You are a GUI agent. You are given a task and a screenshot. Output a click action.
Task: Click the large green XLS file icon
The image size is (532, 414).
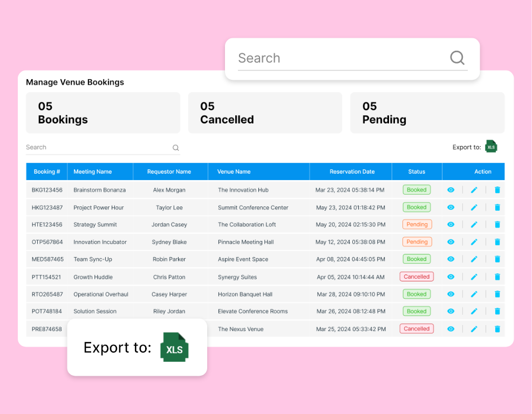coord(174,348)
